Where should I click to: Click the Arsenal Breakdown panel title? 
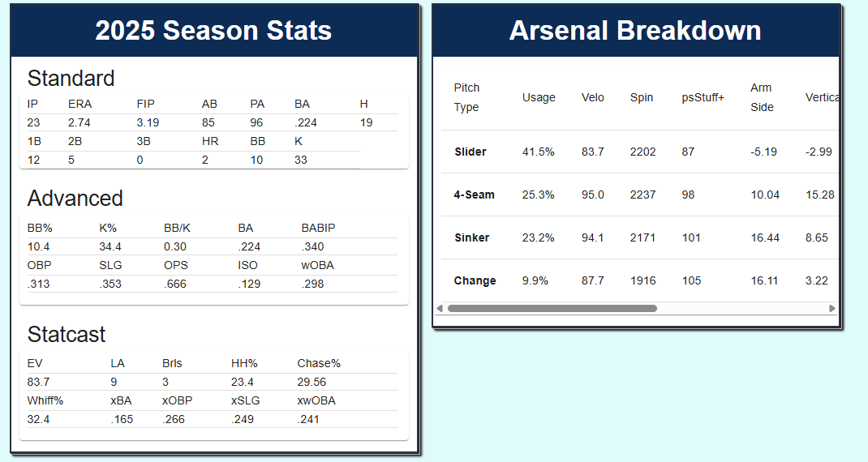pyautogui.click(x=635, y=31)
